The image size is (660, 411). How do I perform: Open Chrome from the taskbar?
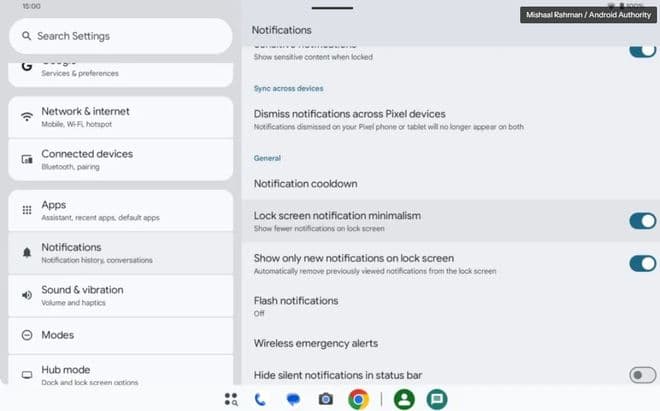(357, 399)
